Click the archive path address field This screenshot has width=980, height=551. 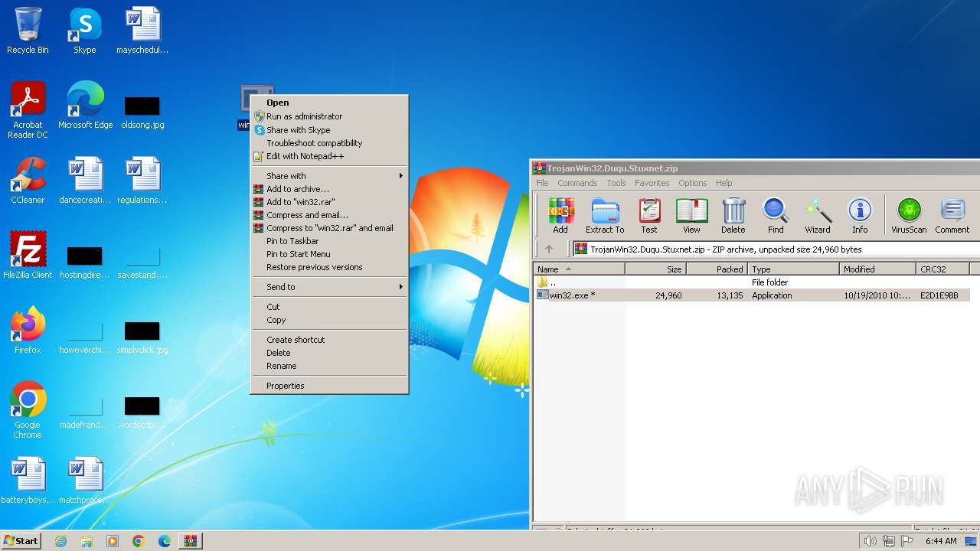pyautogui.click(x=776, y=249)
